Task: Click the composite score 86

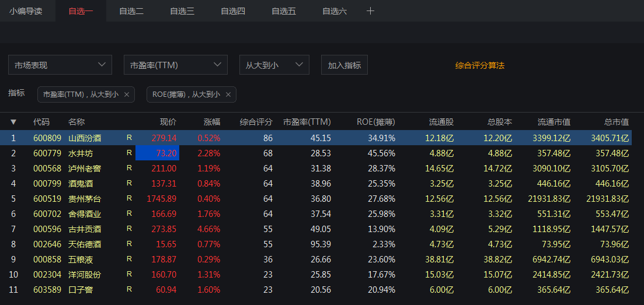Action: [268, 138]
